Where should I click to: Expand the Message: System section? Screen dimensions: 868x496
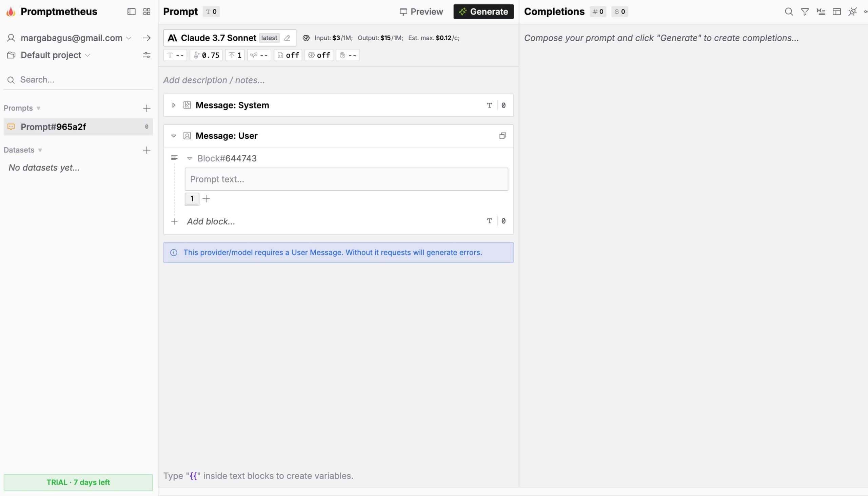tap(174, 105)
